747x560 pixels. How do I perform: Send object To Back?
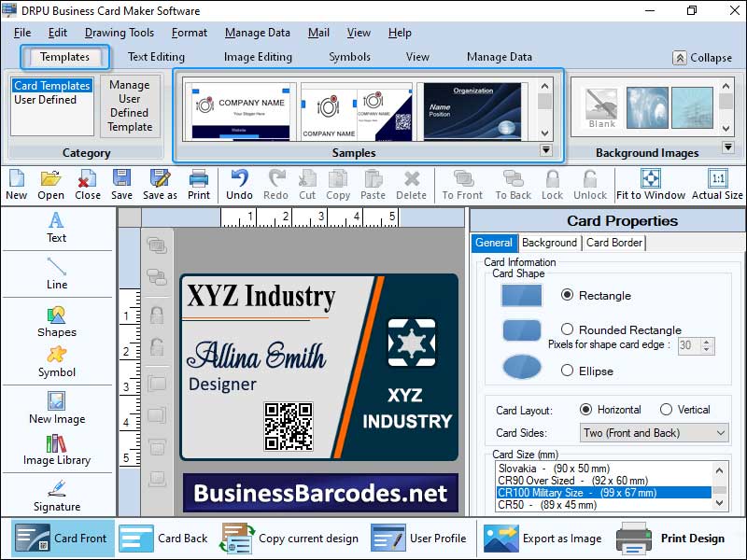pos(513,184)
